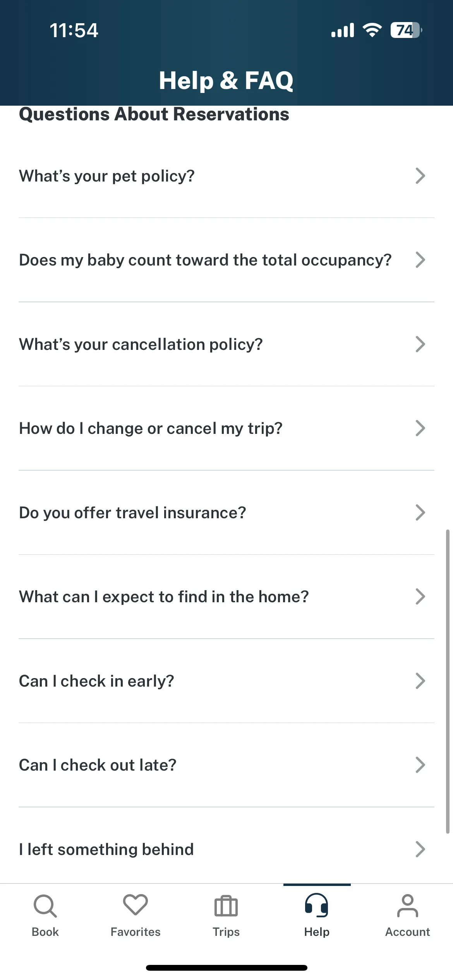Open "Can I check out late?" question
This screenshot has width=453, height=980.
click(x=226, y=765)
